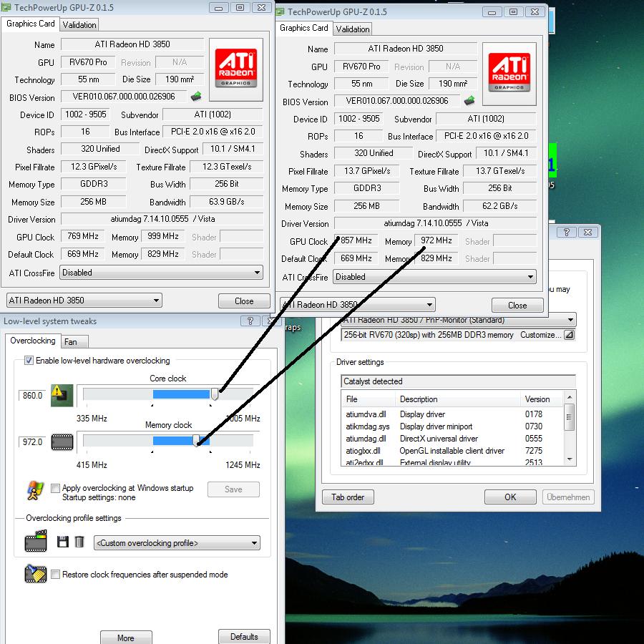Image resolution: width=644 pixels, height=644 pixels.
Task: Click BIOS save chip icon in left GPU-Z window
Action: pos(196,97)
